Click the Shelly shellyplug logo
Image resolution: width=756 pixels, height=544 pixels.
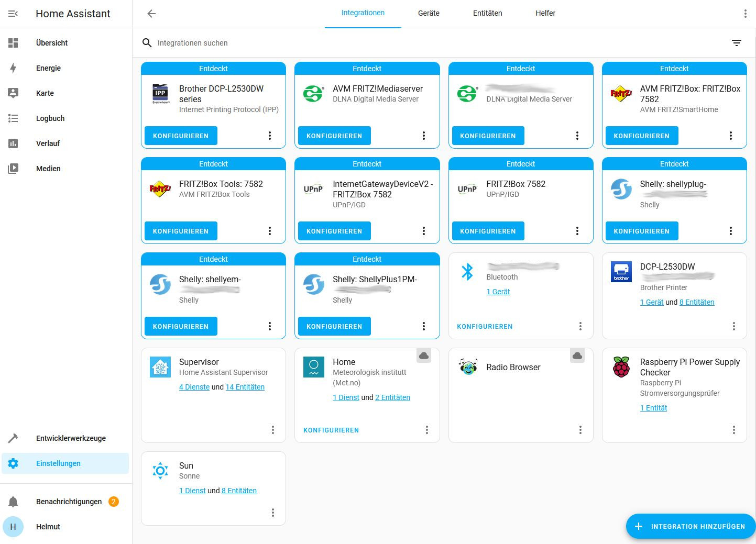point(621,189)
